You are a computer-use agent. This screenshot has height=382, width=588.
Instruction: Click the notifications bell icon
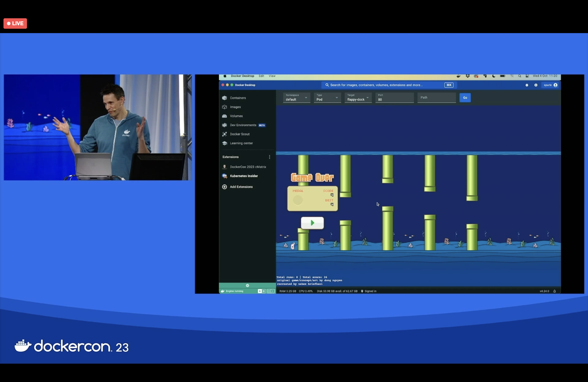(555, 291)
